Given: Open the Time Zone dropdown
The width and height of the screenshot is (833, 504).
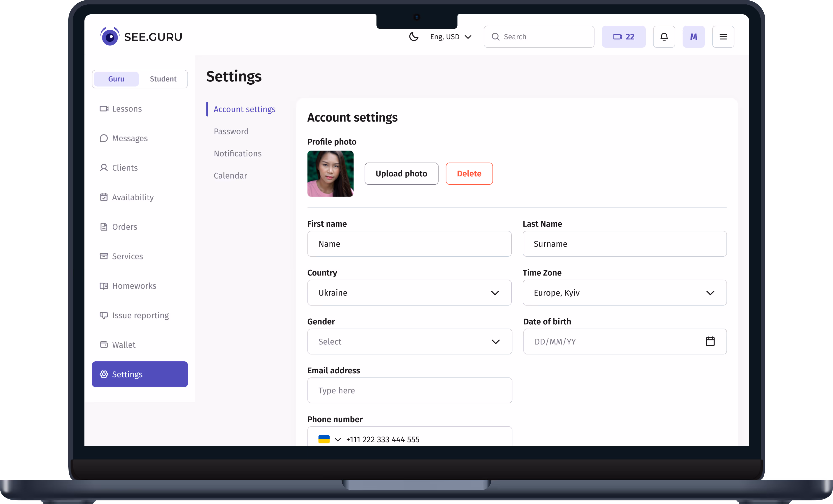Looking at the screenshot, I should pos(624,293).
